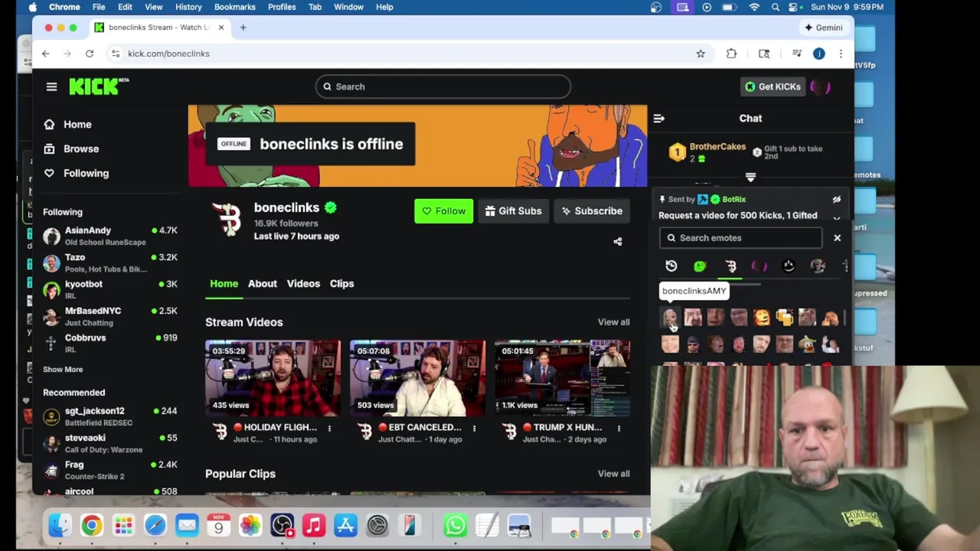Switch to the Videos tab

pos(303,284)
